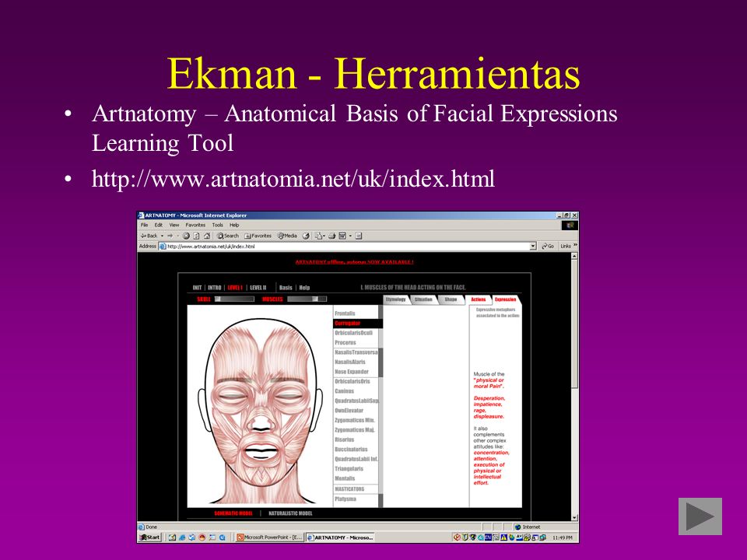The width and height of the screenshot is (747, 560).
Task: Open the Search toolbar button
Action: (228, 236)
